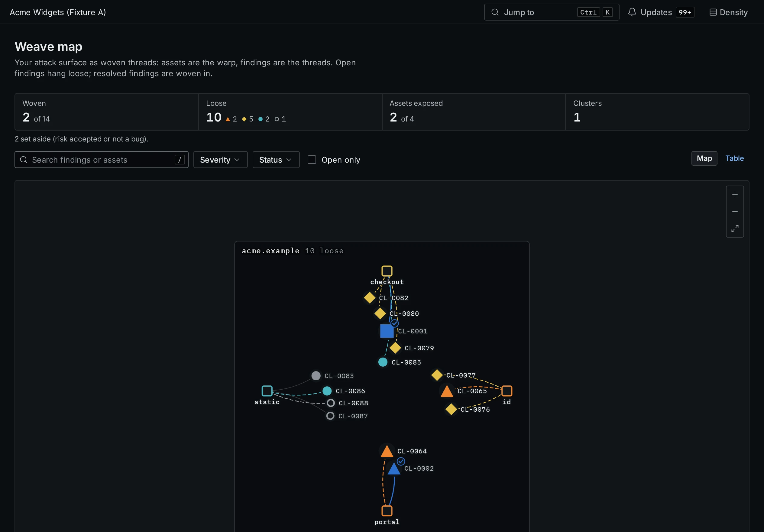
Task: Click the CL-0087 hollow ring finding
Action: pos(330,416)
